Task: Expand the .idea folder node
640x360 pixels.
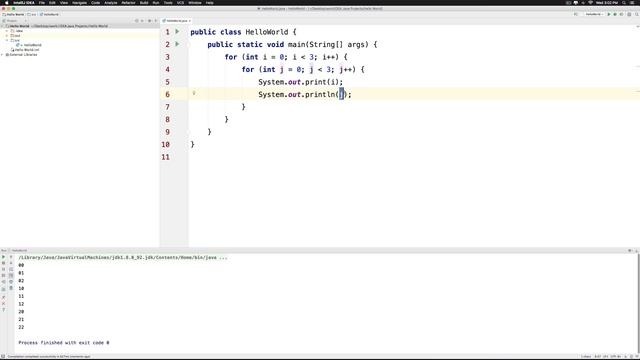Action: click(x=7, y=31)
